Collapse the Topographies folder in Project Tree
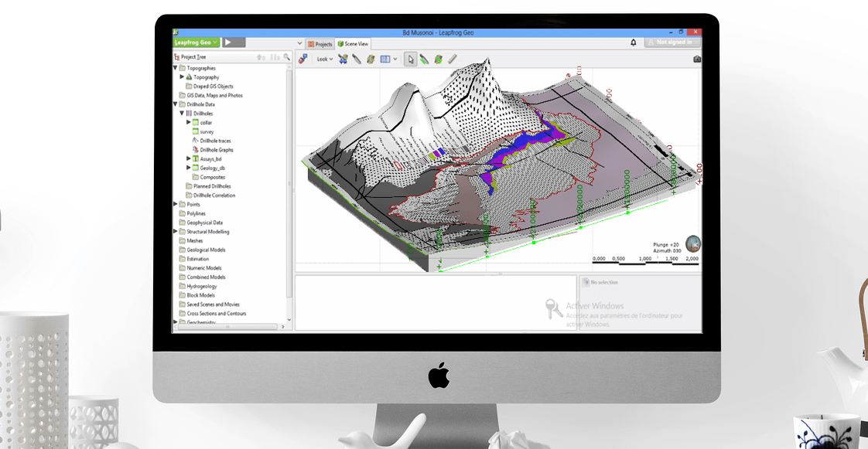The width and height of the screenshot is (868, 449). click(176, 68)
